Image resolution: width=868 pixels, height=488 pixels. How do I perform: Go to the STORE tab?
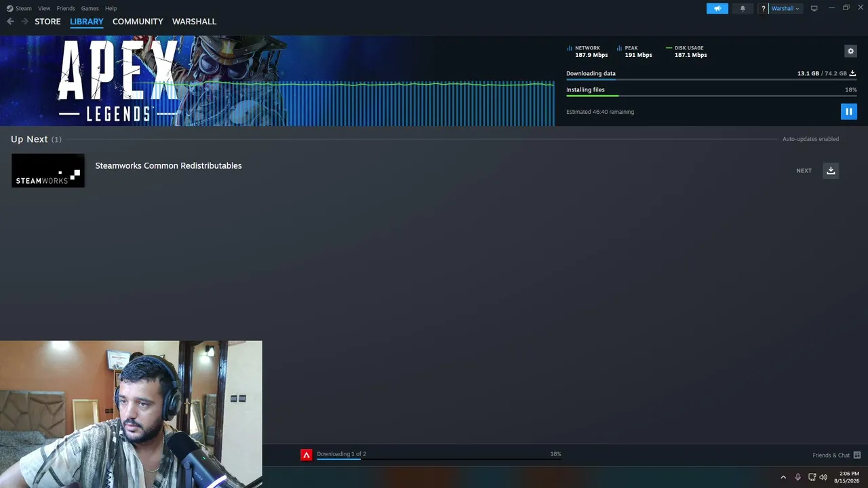point(47,22)
